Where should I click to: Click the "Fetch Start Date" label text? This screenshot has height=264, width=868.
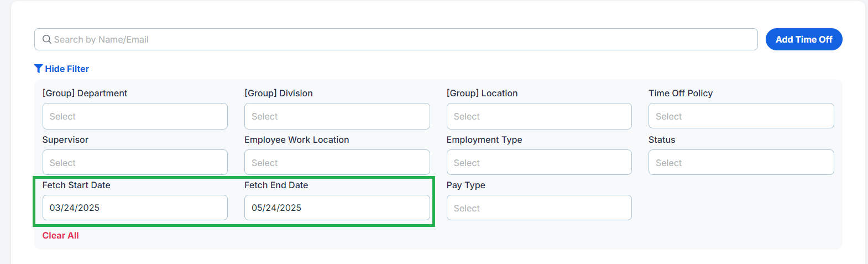point(76,185)
